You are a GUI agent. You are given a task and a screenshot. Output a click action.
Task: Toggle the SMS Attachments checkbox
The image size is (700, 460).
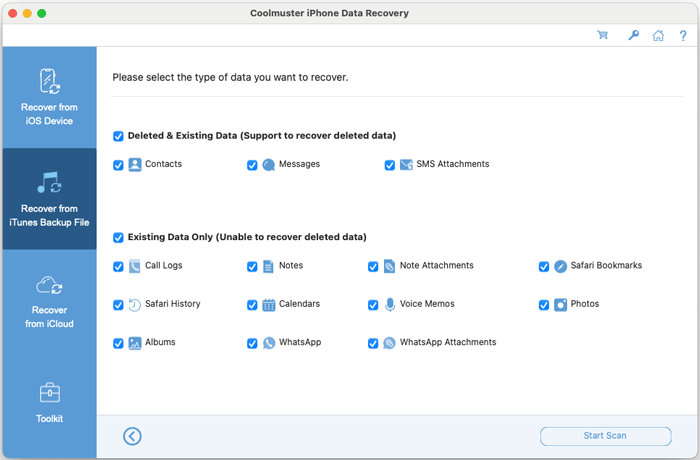[390, 165]
